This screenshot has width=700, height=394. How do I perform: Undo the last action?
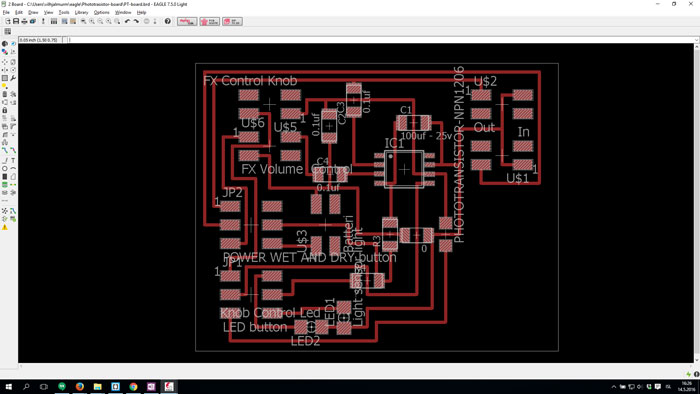coord(127,21)
